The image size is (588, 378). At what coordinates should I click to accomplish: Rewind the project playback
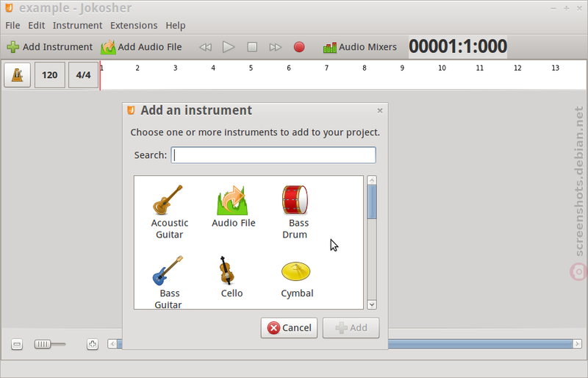pyautogui.click(x=205, y=47)
